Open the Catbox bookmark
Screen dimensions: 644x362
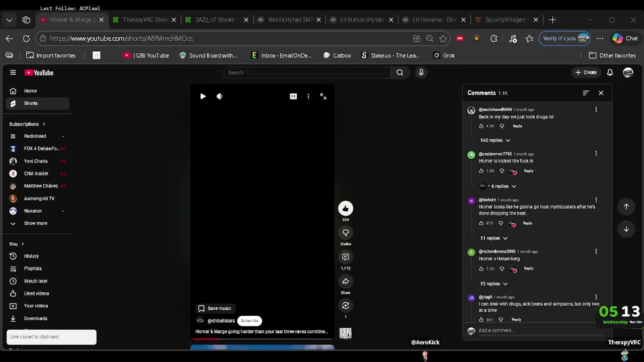tap(337, 55)
